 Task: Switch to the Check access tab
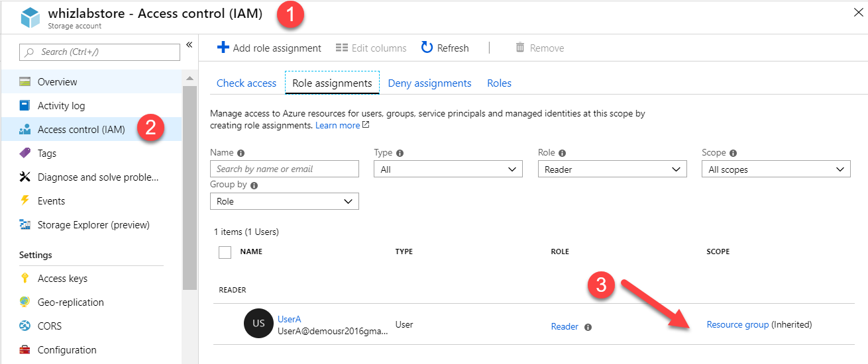pos(246,83)
